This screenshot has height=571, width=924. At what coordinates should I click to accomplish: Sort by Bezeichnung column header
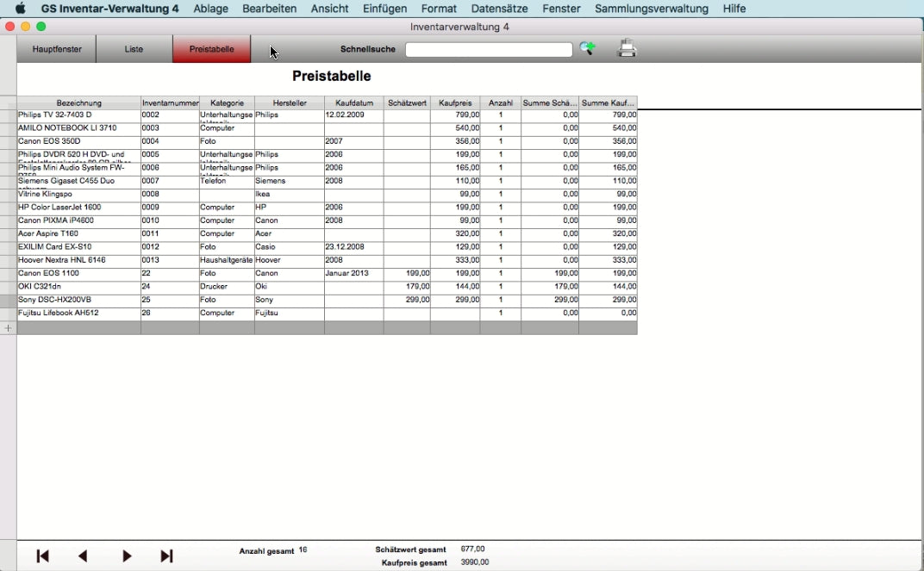pyautogui.click(x=79, y=102)
